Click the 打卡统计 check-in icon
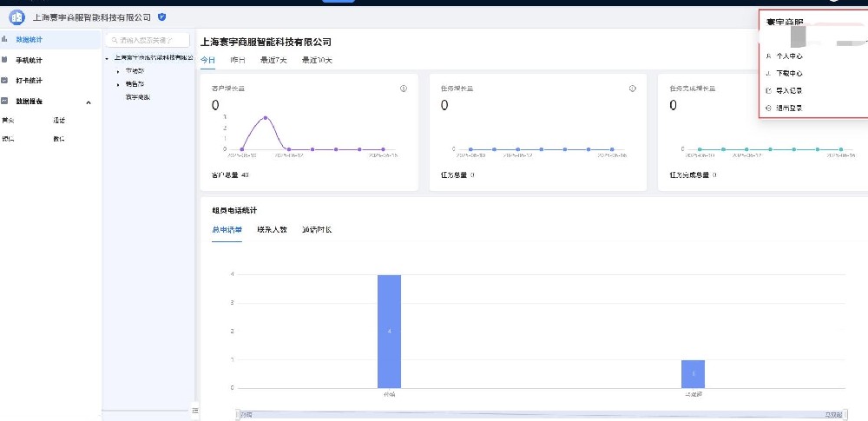Screen dimensions: 868x421 [4, 81]
